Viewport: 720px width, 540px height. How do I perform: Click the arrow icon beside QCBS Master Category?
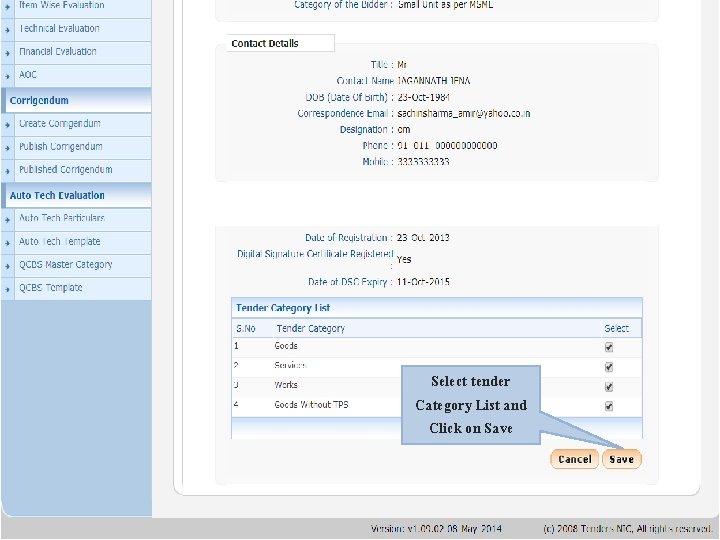pyautogui.click(x=7, y=266)
